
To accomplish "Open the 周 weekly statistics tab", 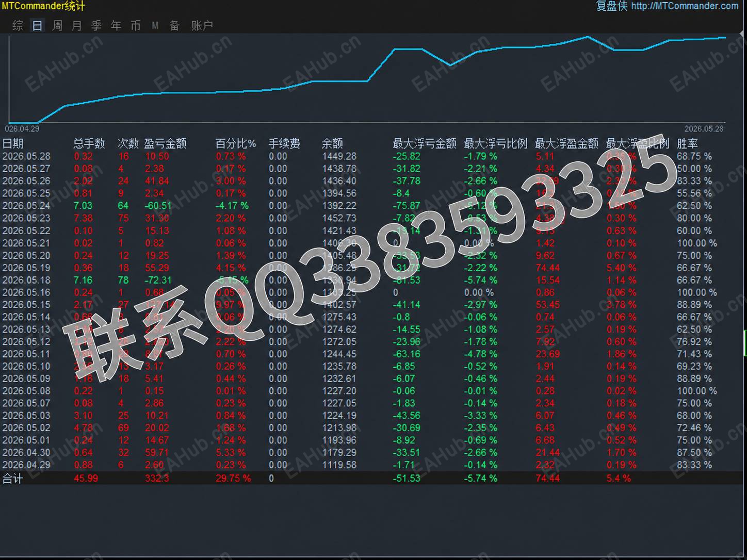I will (x=57, y=25).
